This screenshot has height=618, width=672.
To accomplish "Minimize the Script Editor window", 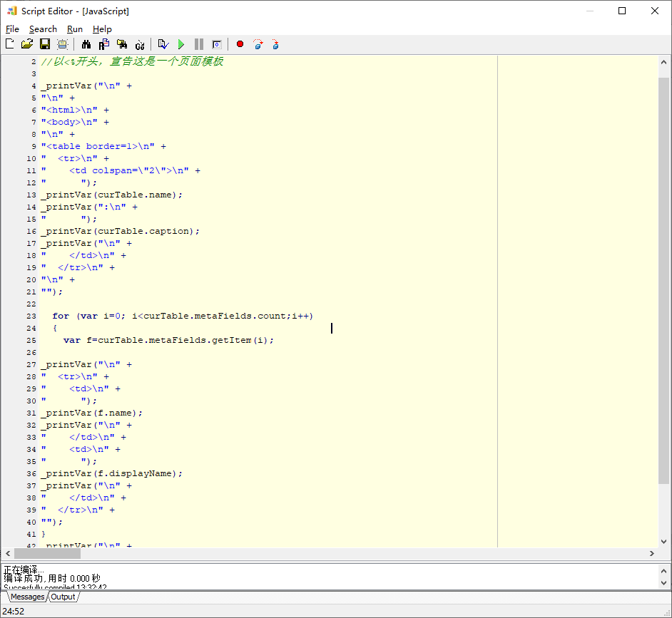I will (x=590, y=11).
